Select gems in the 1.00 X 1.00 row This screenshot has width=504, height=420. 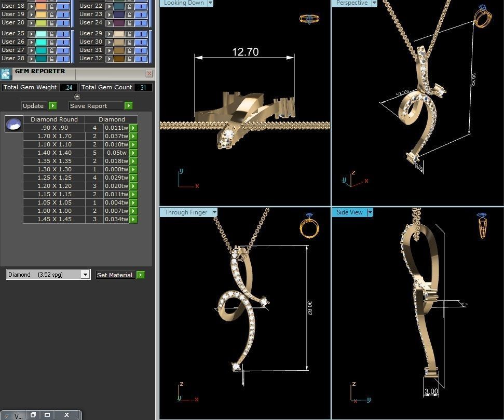pyautogui.click(x=133, y=211)
